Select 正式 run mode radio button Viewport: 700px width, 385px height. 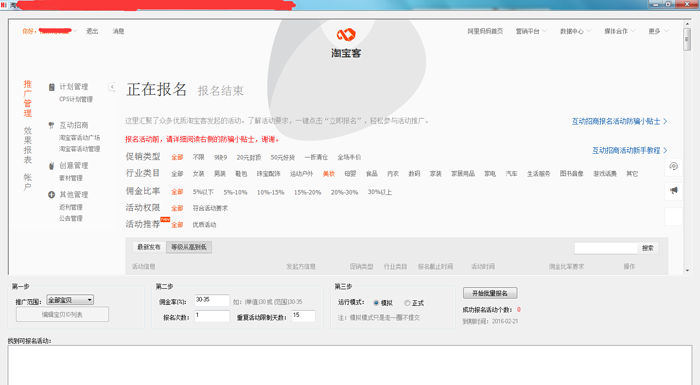point(407,303)
